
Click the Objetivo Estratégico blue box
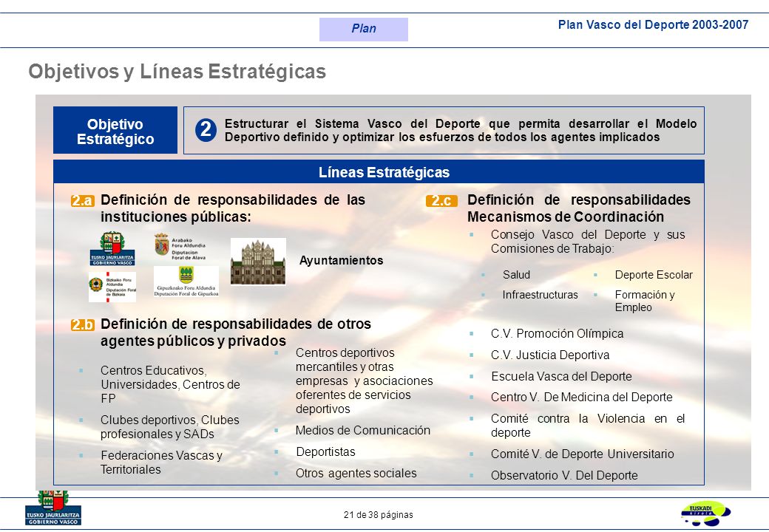click(115, 130)
